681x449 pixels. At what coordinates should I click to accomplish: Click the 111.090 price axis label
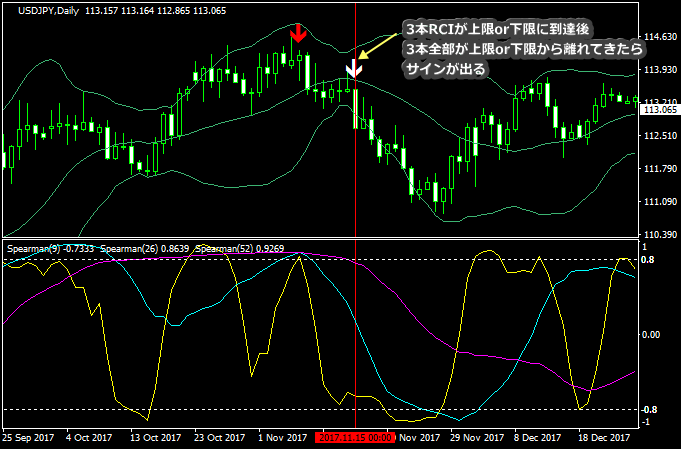(660, 201)
